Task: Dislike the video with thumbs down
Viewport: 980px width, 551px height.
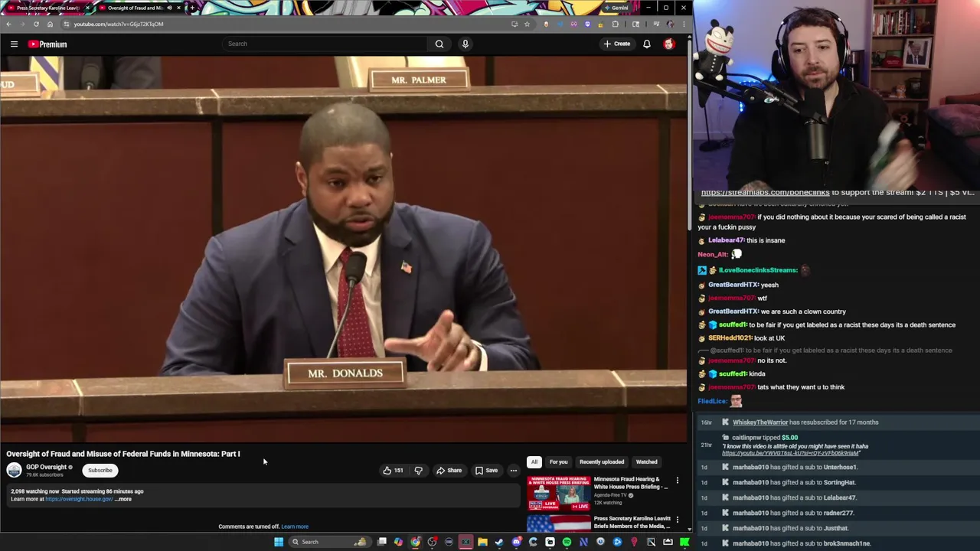Action: pos(418,470)
